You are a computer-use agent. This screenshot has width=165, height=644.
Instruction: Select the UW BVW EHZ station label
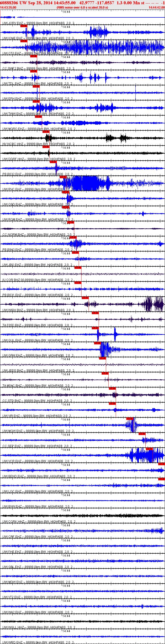click(38, 507)
